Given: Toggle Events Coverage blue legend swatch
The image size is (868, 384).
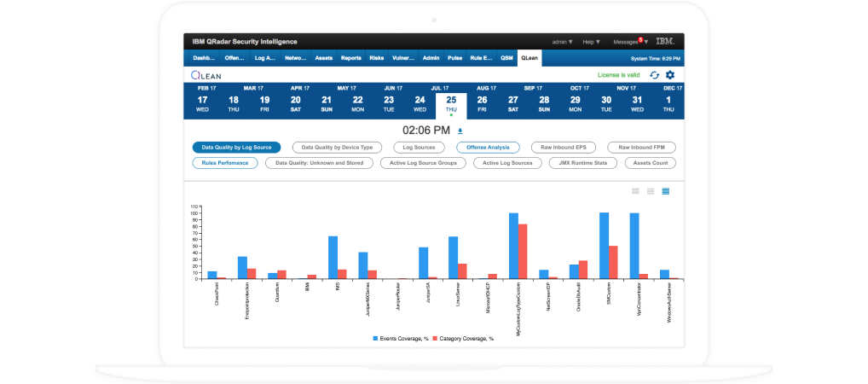Looking at the screenshot, I should point(375,338).
